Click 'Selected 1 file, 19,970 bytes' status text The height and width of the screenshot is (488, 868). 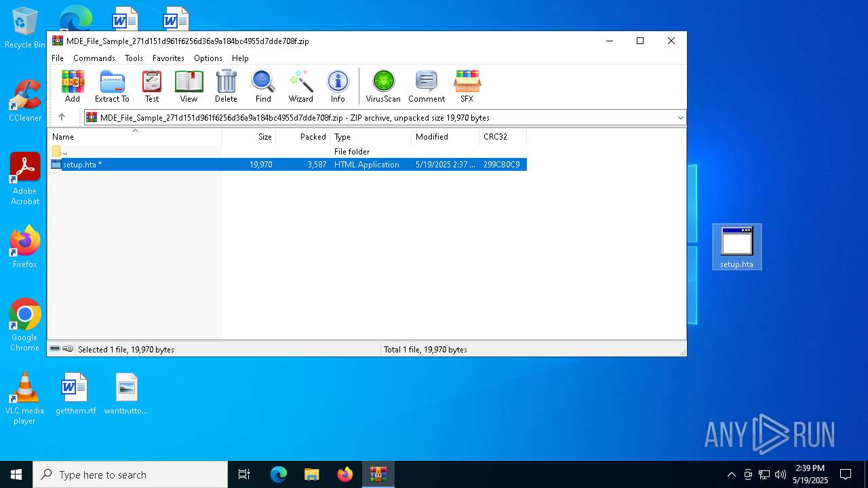pos(126,350)
